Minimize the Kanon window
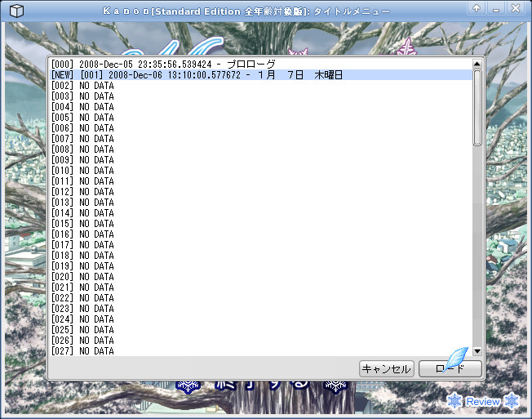532x419 pixels. [496, 8]
